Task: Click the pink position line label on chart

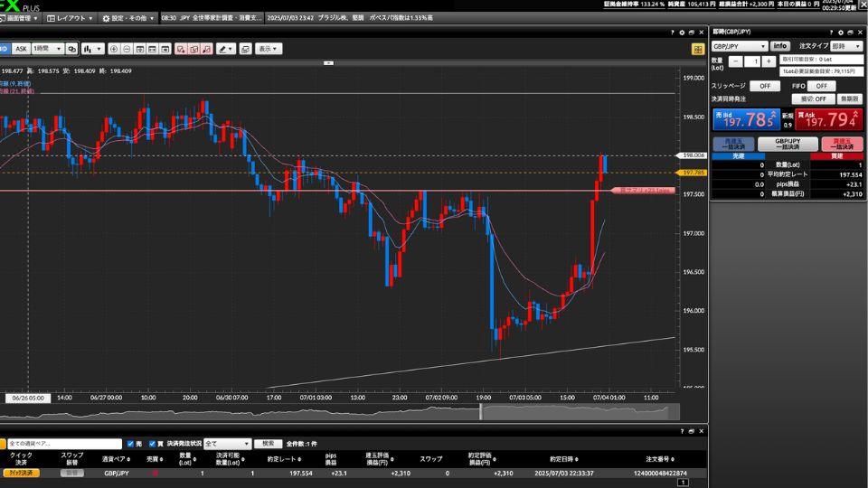Action: coord(643,191)
